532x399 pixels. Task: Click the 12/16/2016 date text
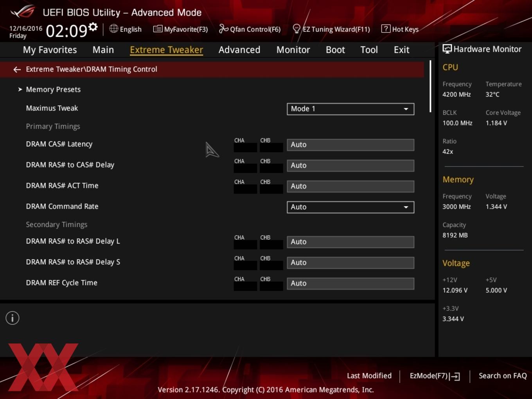click(26, 28)
